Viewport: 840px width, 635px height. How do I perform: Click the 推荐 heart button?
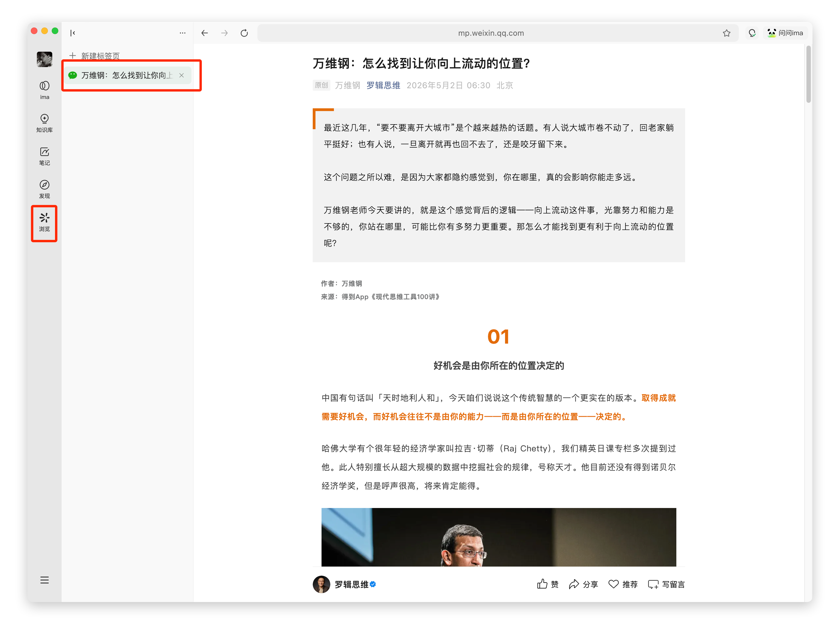[623, 584]
